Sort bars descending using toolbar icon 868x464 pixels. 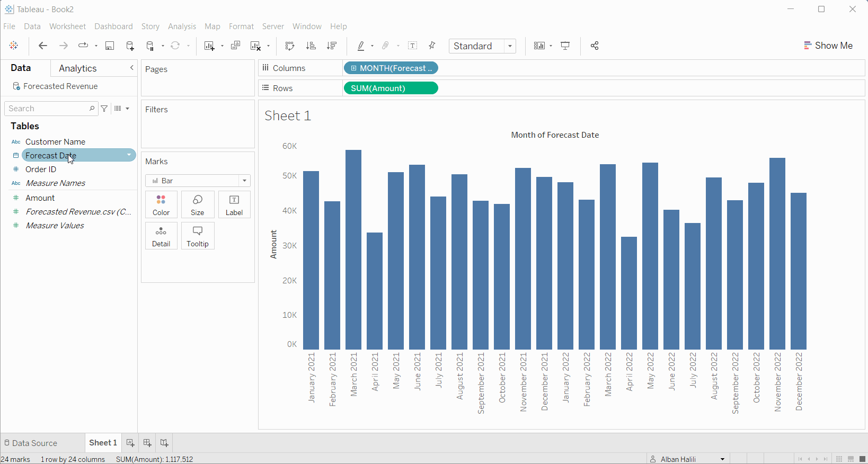[x=332, y=46]
